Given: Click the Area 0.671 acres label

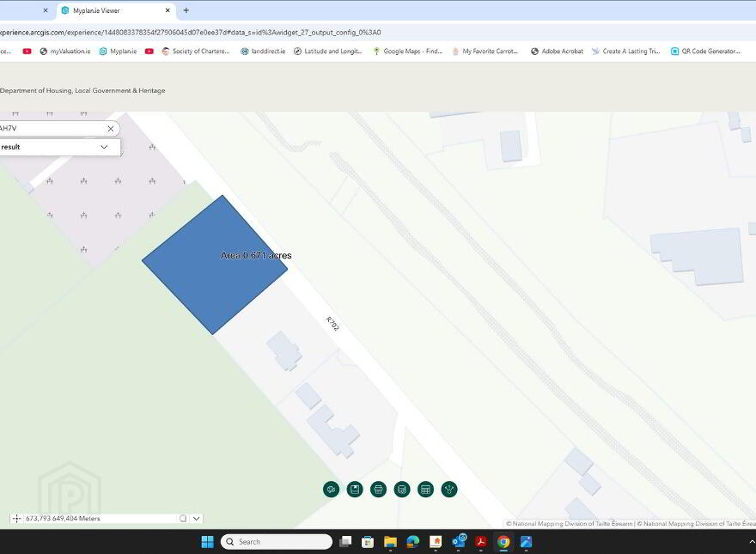Looking at the screenshot, I should point(256,256).
